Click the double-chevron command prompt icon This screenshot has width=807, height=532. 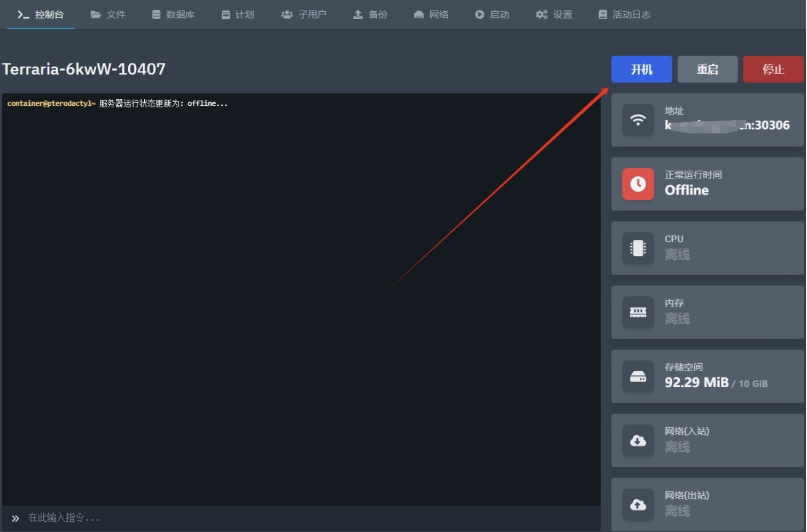coord(15,518)
